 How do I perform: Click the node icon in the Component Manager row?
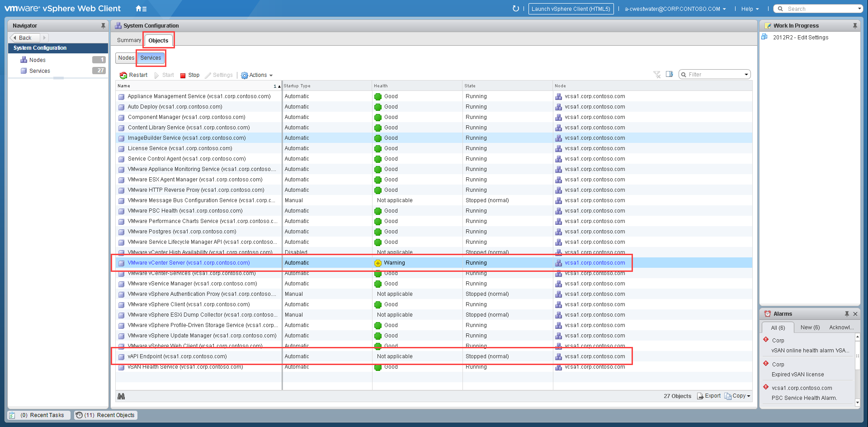[559, 118]
